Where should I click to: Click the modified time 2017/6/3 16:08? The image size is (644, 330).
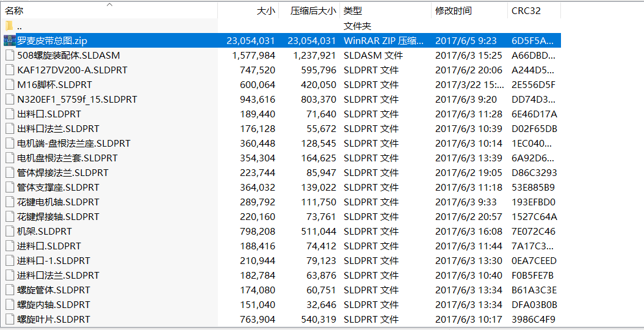coord(469,232)
